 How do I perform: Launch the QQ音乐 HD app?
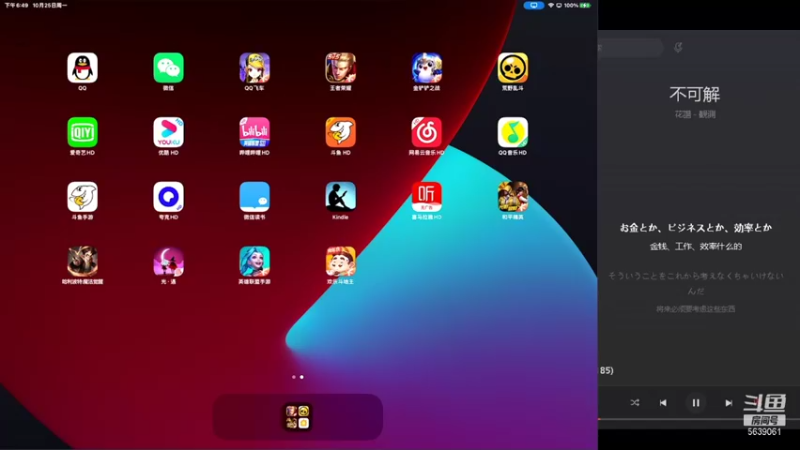pyautogui.click(x=513, y=132)
